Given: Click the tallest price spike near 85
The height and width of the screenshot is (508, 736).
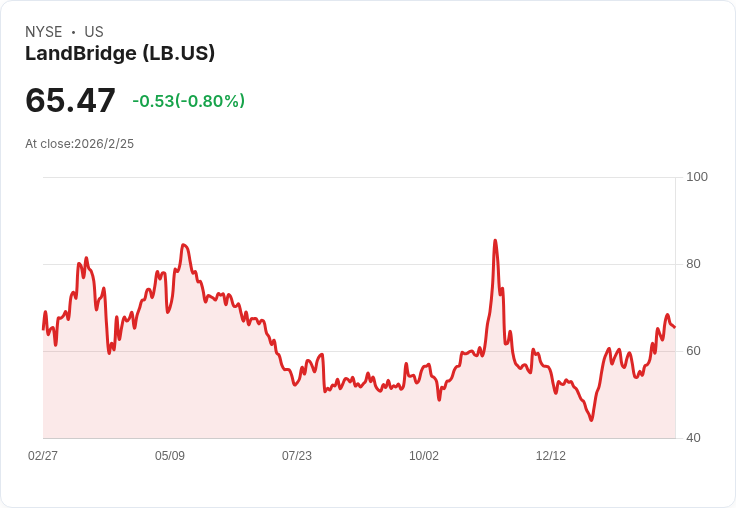Looking at the screenshot, I should point(495,241).
